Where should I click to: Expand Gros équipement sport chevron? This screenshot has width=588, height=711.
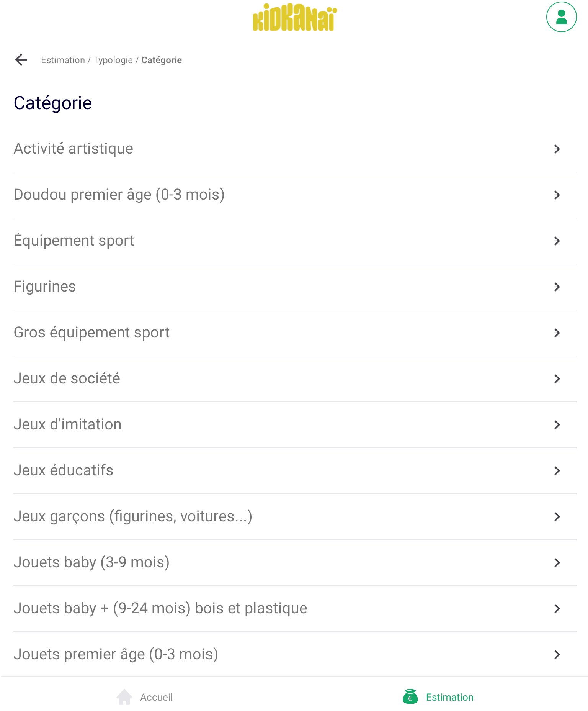[x=557, y=333]
